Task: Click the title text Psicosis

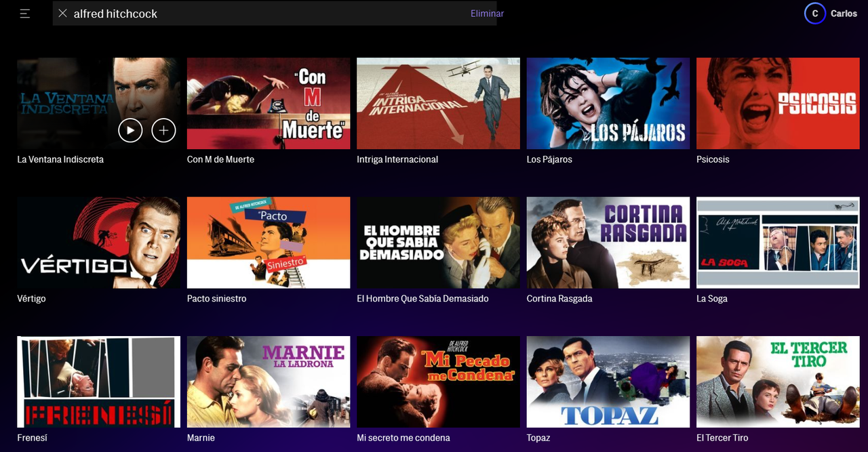Action: coord(713,159)
